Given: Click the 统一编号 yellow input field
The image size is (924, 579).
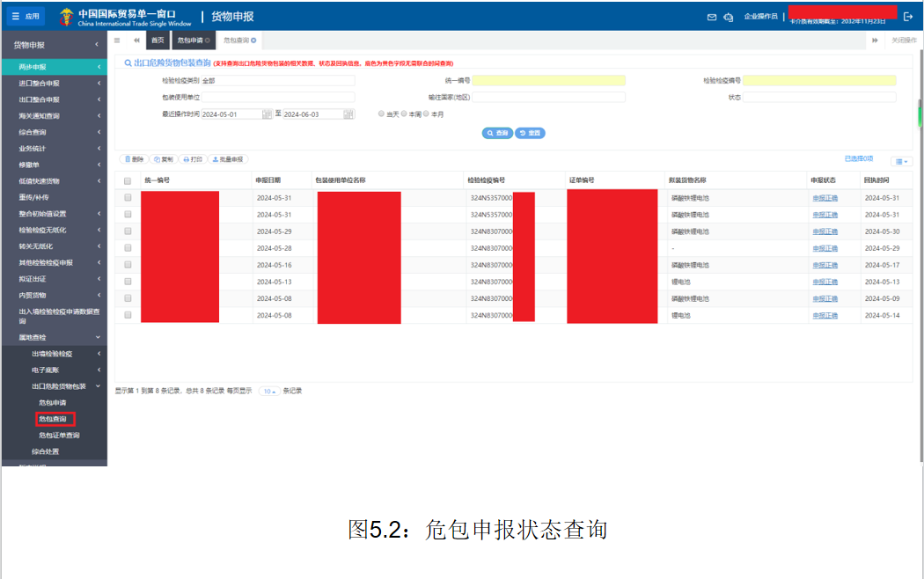Looking at the screenshot, I should coord(549,80).
